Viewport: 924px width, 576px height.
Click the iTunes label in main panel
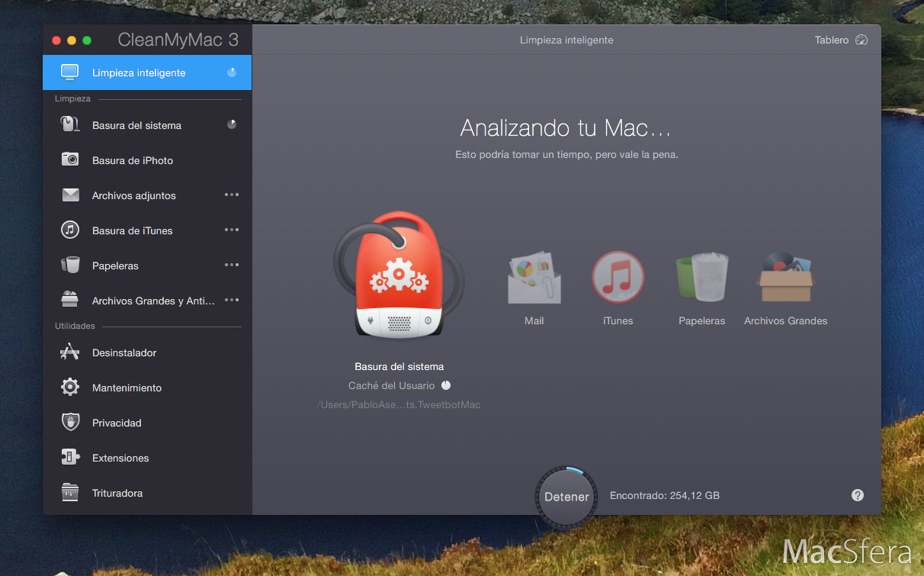[618, 321]
